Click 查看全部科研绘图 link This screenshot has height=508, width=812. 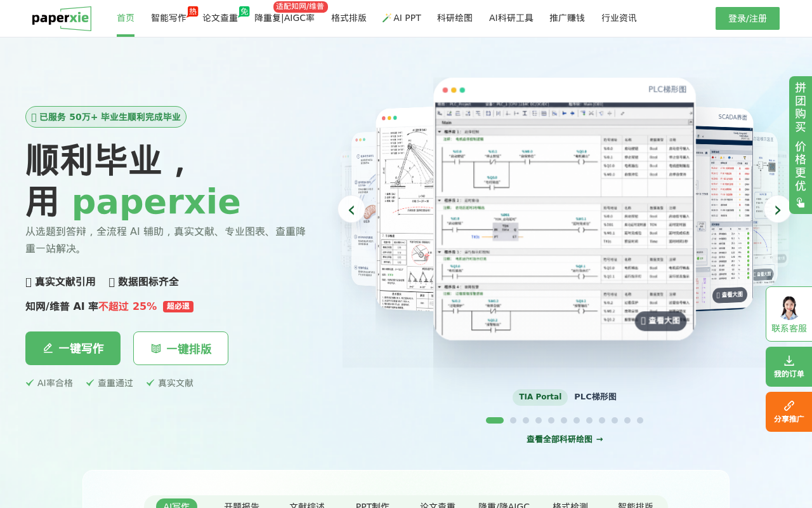565,439
